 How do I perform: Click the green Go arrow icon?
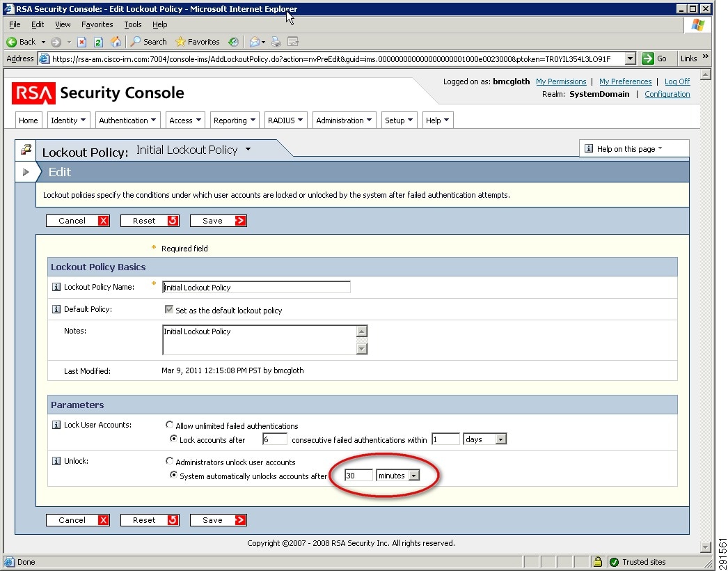[x=648, y=58]
